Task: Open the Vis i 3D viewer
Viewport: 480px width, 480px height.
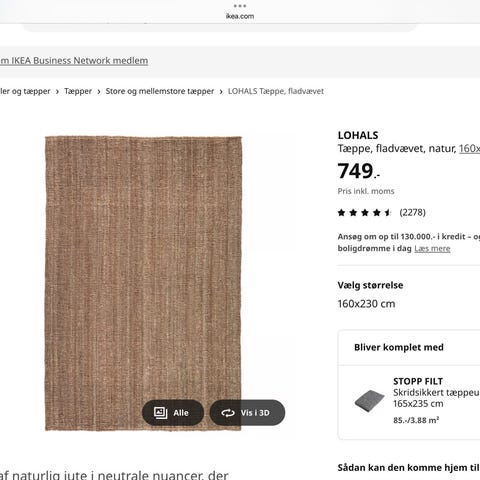Action: 247,413
